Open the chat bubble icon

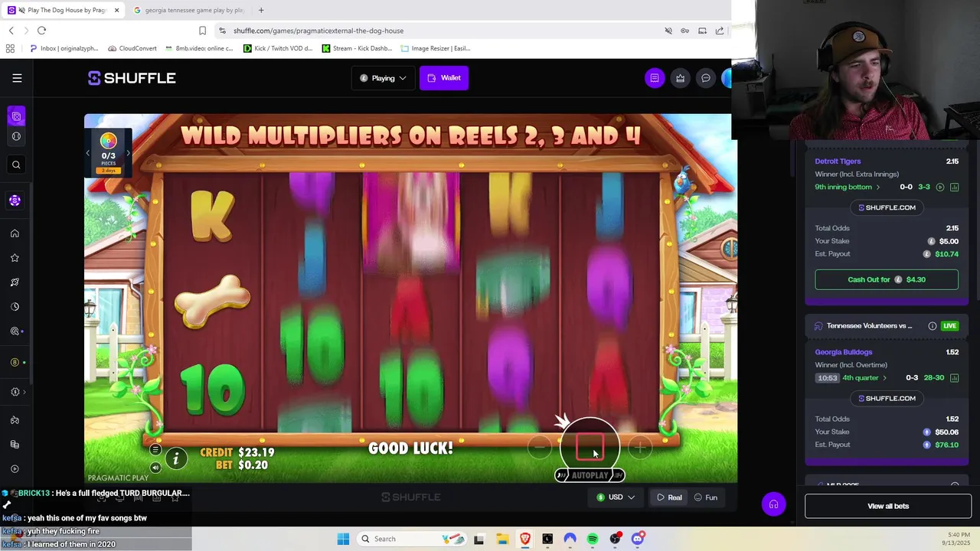pyautogui.click(x=706, y=78)
